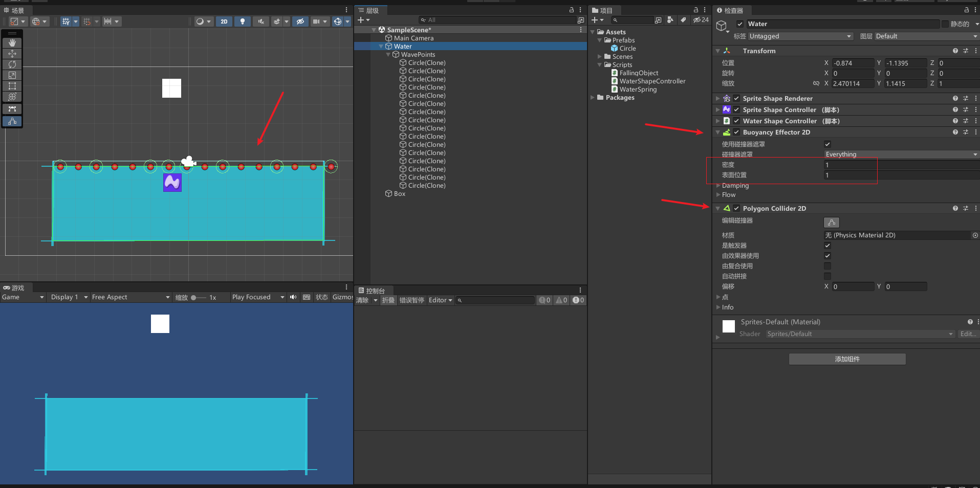This screenshot has height=488, width=980.
Task: Switch to the Console tab
Action: click(x=372, y=291)
